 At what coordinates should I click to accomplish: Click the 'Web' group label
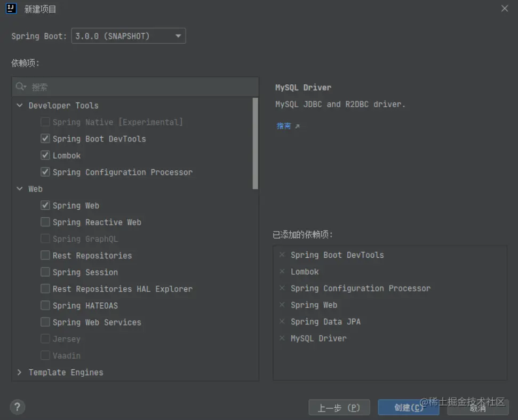tap(35, 189)
